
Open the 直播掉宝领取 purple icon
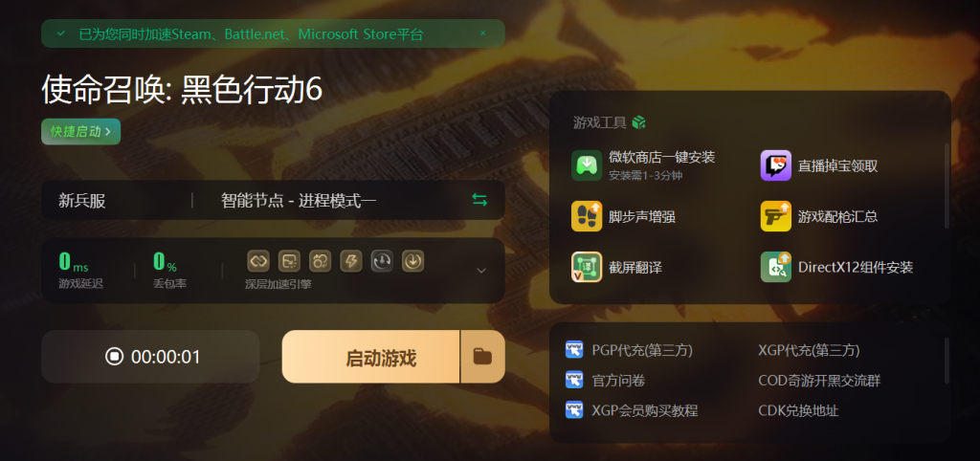coord(775,165)
